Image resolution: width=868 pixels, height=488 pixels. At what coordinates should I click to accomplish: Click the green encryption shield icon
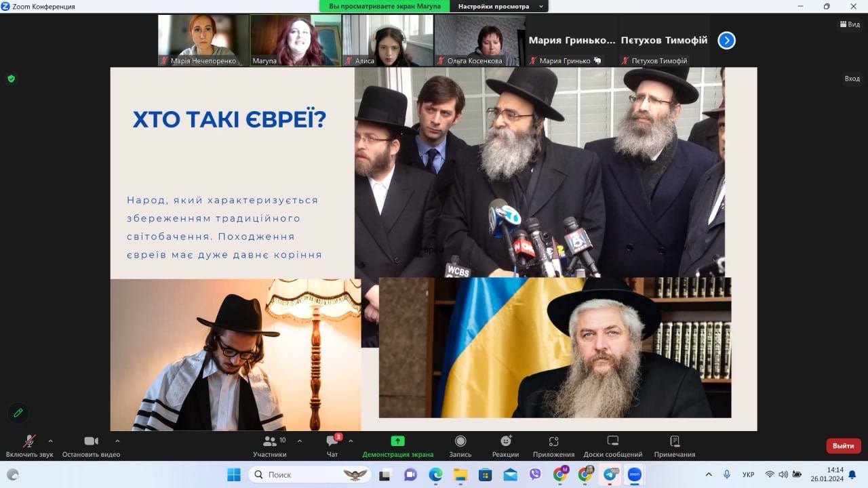pyautogui.click(x=11, y=79)
